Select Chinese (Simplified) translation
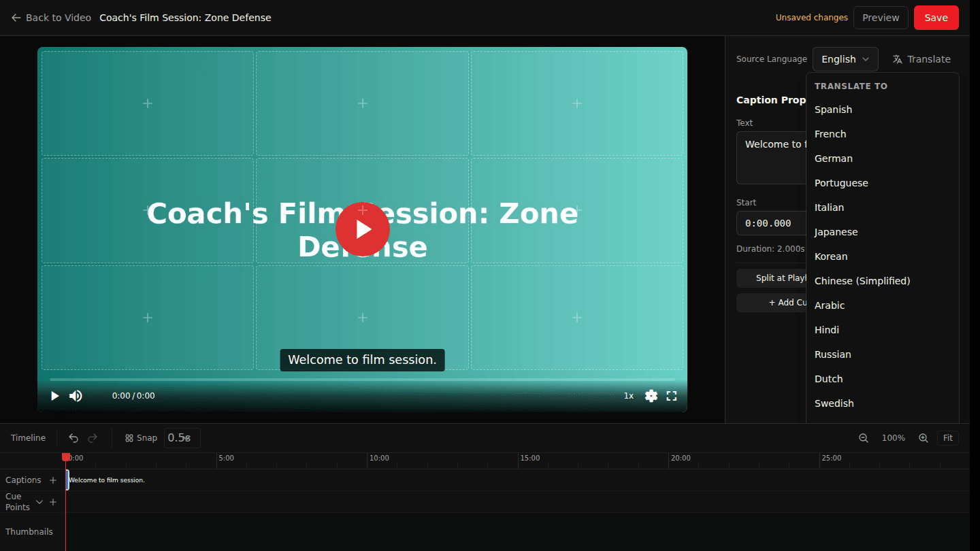980x551 pixels. pos(883,281)
